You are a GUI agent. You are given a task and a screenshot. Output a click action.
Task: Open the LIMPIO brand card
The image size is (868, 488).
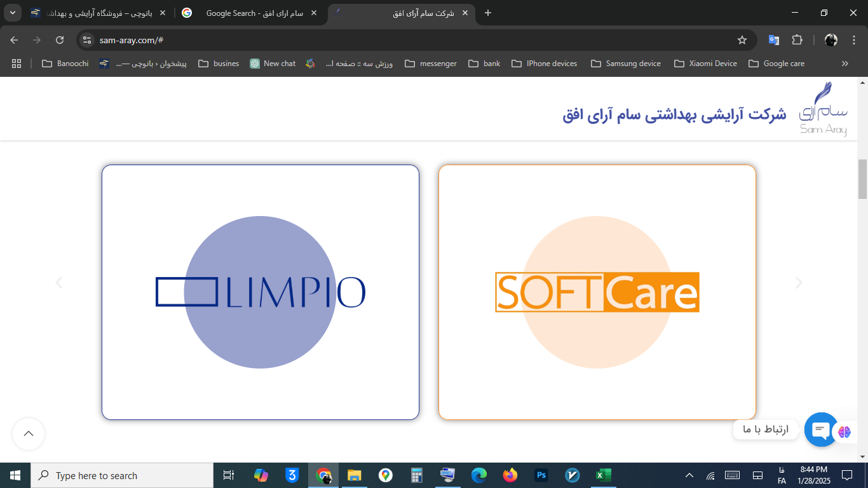[x=261, y=292]
